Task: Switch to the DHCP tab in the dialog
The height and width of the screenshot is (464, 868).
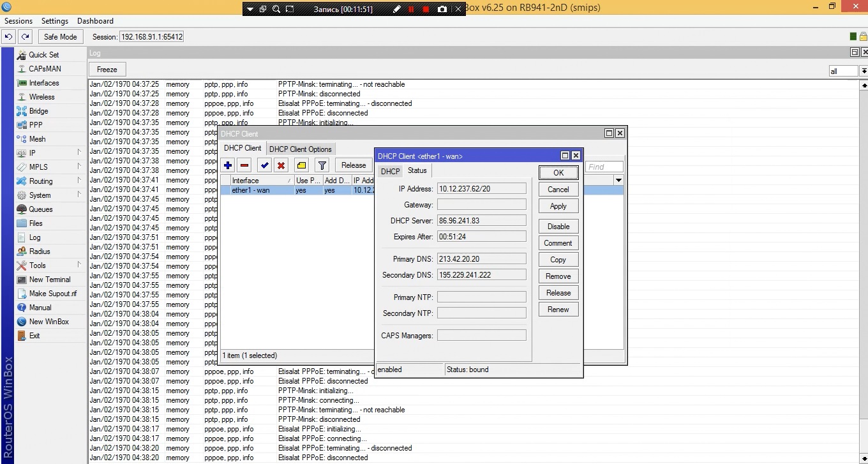Action: click(x=390, y=171)
